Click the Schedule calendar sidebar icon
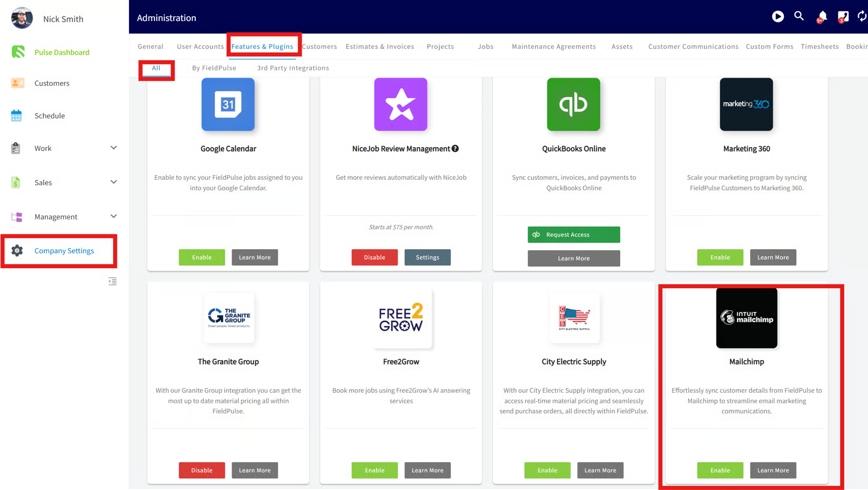Image resolution: width=868 pixels, height=490 pixels. pos(16,116)
